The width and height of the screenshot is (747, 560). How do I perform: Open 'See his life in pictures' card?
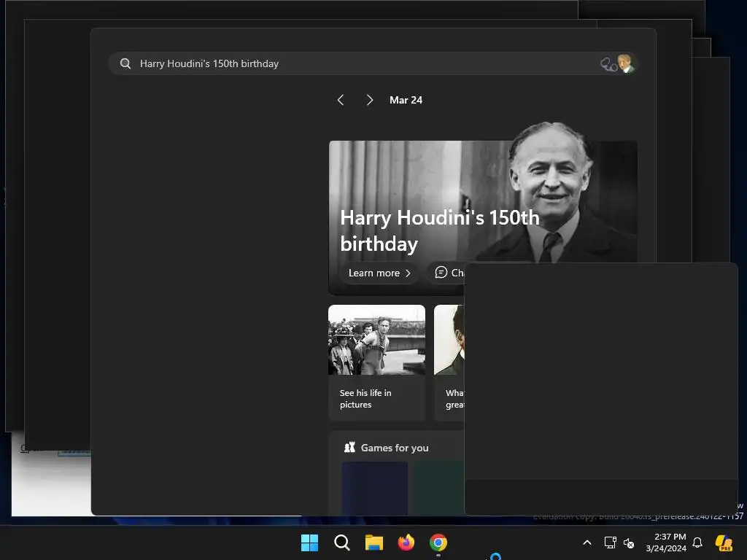pyautogui.click(x=376, y=362)
